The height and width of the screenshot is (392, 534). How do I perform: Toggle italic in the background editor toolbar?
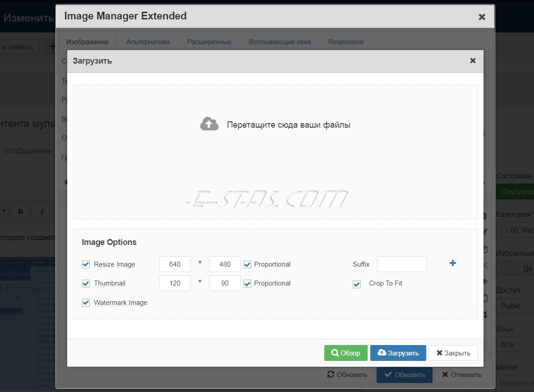pyautogui.click(x=42, y=212)
